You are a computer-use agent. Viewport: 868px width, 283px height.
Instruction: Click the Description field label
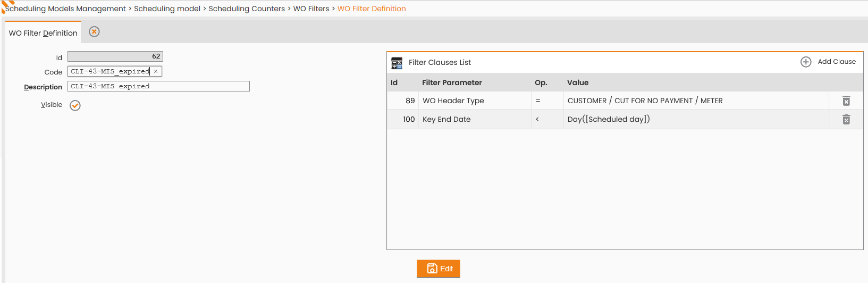43,87
